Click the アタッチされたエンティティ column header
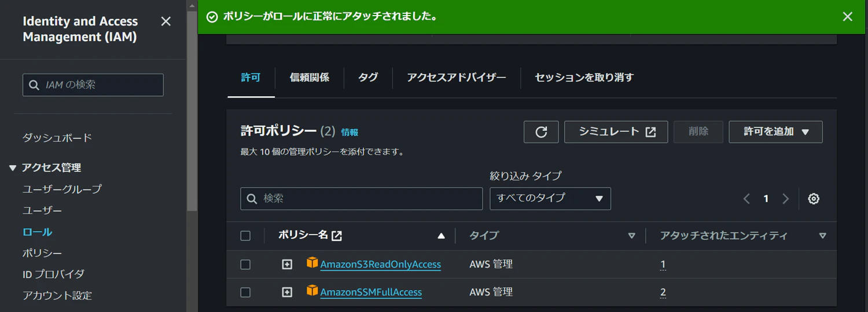Viewport: 868px width, 312px height. click(724, 236)
